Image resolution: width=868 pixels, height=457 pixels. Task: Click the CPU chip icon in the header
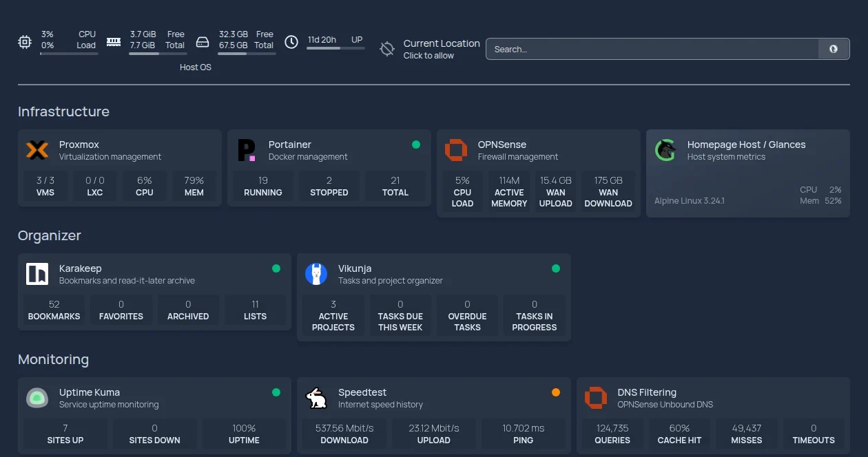pyautogui.click(x=25, y=42)
